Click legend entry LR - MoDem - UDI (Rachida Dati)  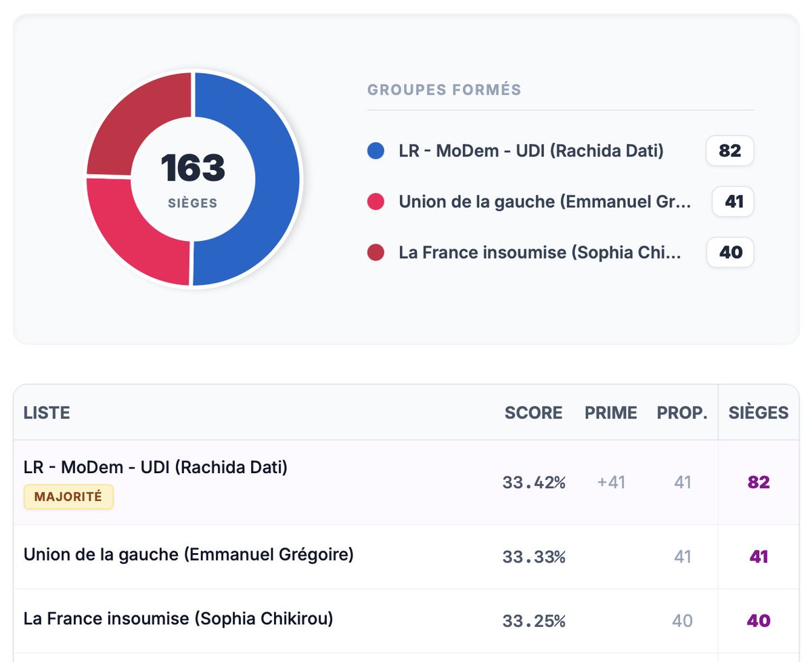click(x=531, y=151)
